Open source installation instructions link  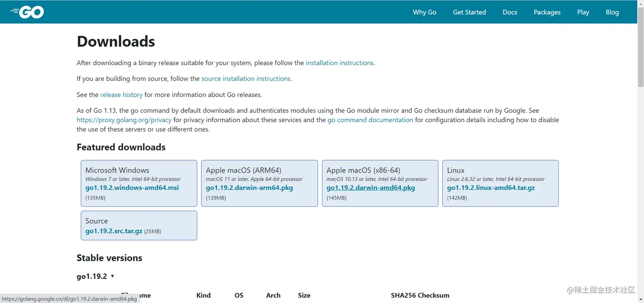coord(246,78)
